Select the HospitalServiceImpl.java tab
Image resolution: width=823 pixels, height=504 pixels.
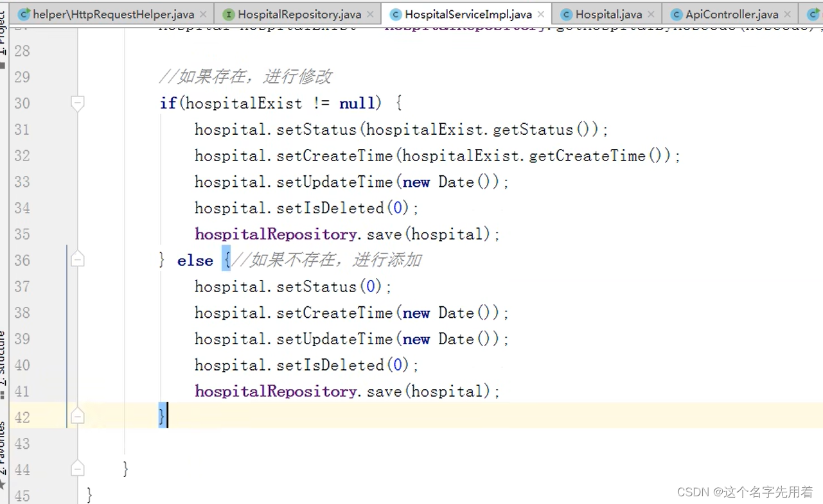pyautogui.click(x=466, y=14)
